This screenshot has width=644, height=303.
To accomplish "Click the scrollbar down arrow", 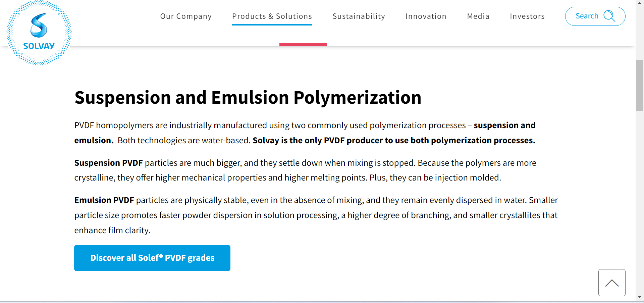I will coord(640,297).
